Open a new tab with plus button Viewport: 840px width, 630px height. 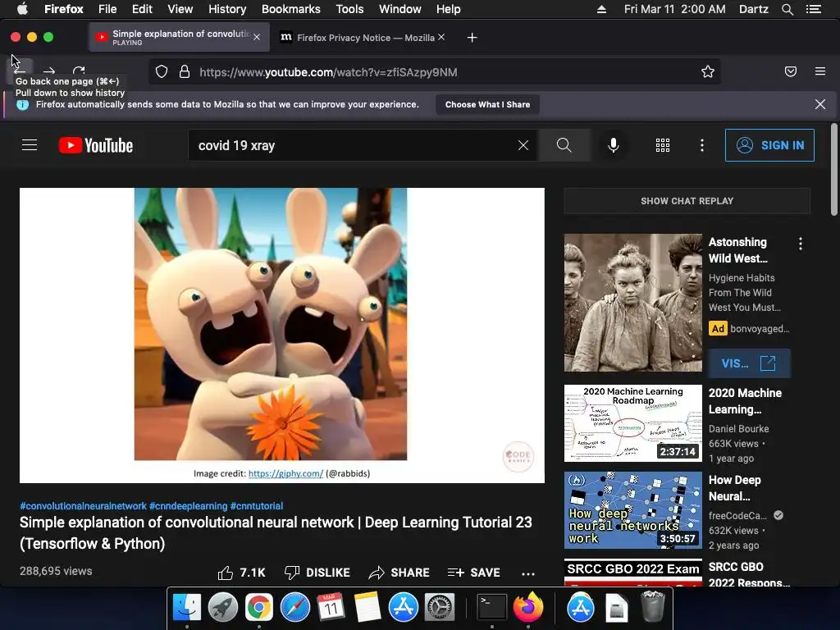[x=472, y=38]
